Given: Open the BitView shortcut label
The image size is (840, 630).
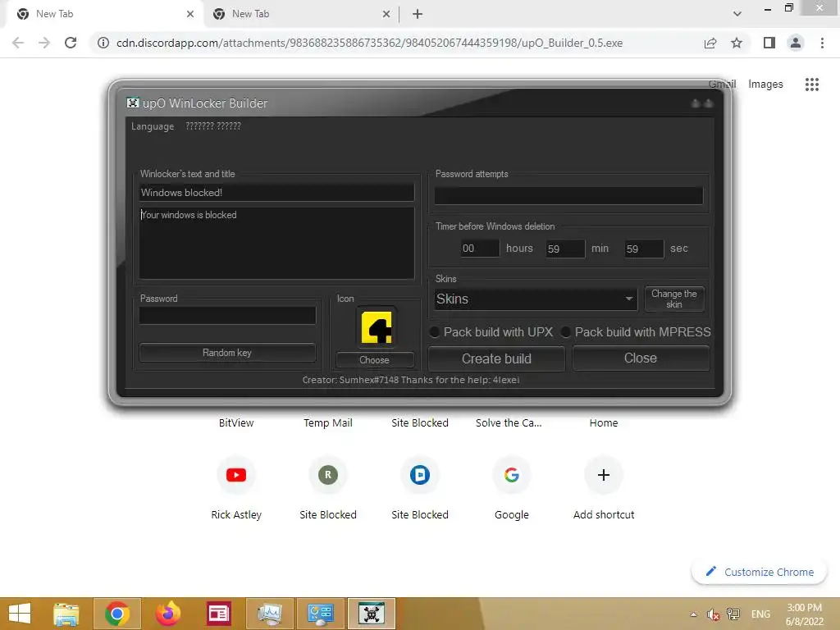Looking at the screenshot, I should 236,423.
